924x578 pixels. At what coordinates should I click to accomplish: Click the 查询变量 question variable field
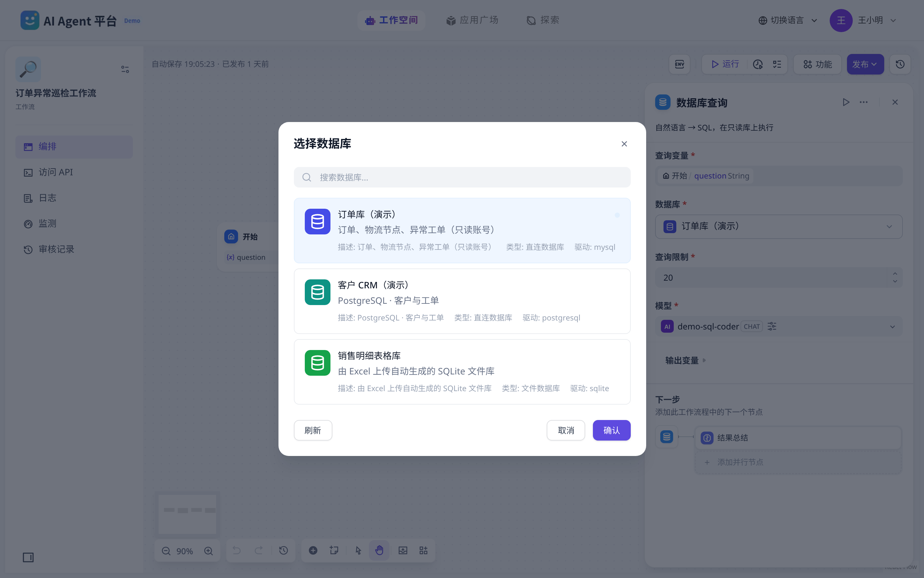[779, 176]
